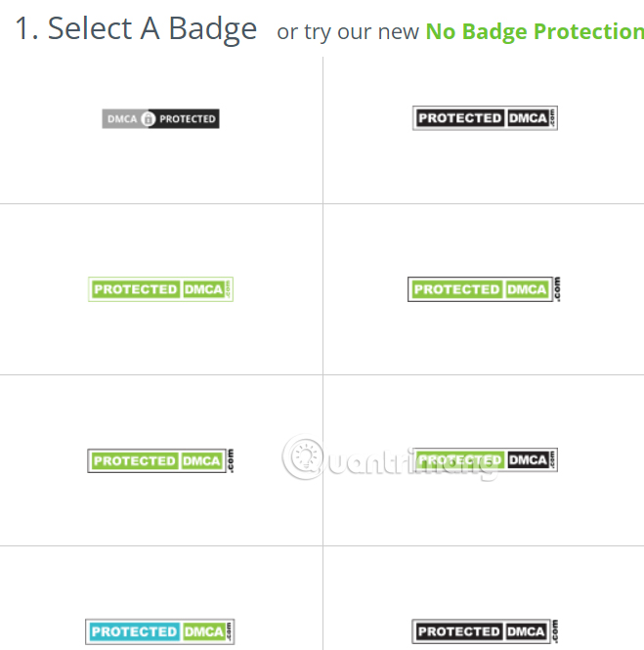Open the No Badge Protection link
Viewport: 644px width, 650px height.
pos(534,31)
